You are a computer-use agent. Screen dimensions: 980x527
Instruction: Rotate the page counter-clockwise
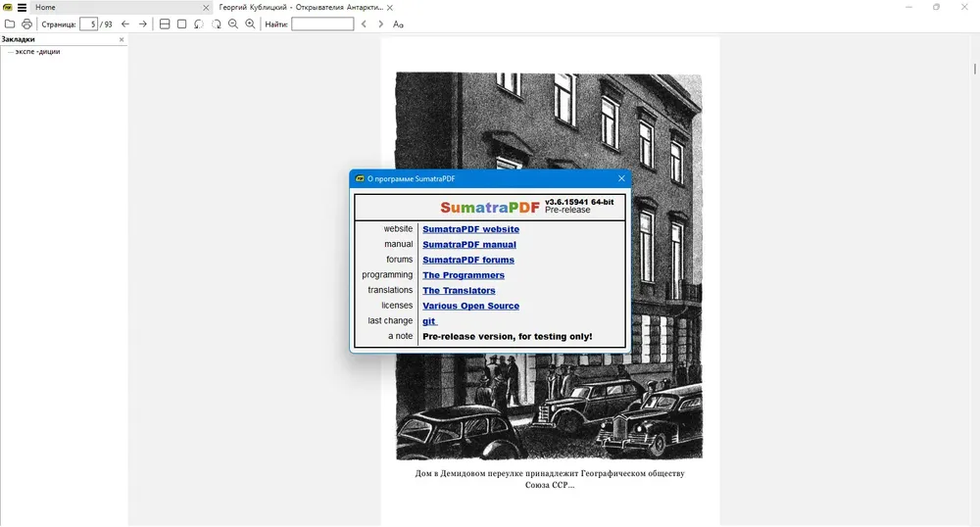[199, 24]
